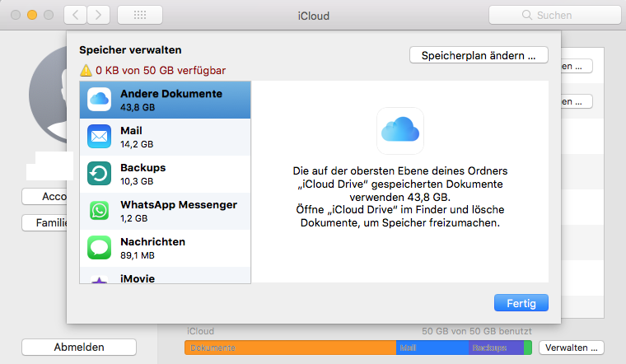This screenshot has height=364, width=626.
Task: Open the show-all preferences grid
Action: 139,15
